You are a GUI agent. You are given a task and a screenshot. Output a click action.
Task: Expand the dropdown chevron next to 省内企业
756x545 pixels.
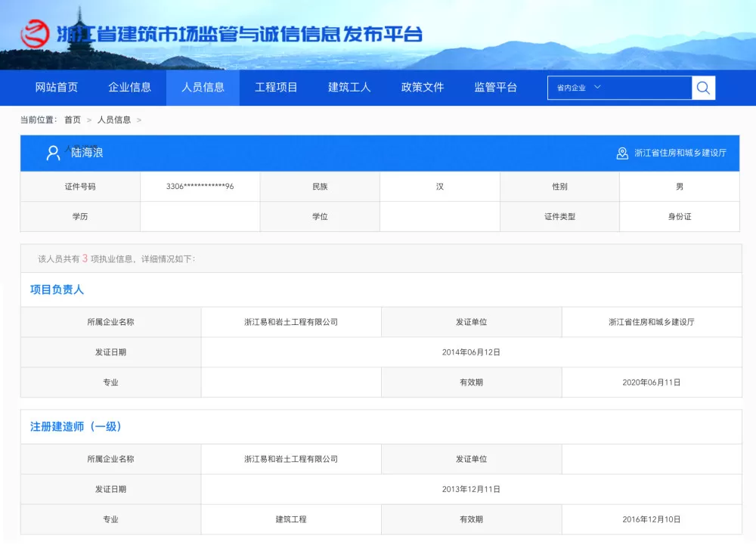(x=597, y=87)
